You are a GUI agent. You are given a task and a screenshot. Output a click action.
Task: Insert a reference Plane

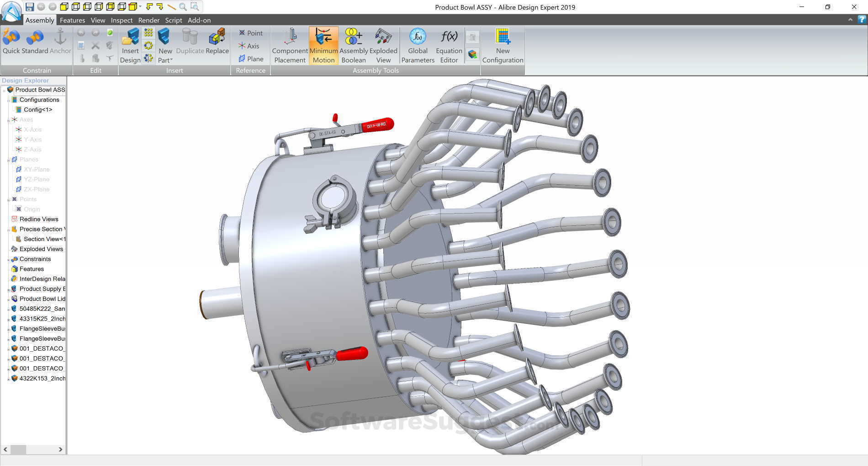tap(250, 59)
